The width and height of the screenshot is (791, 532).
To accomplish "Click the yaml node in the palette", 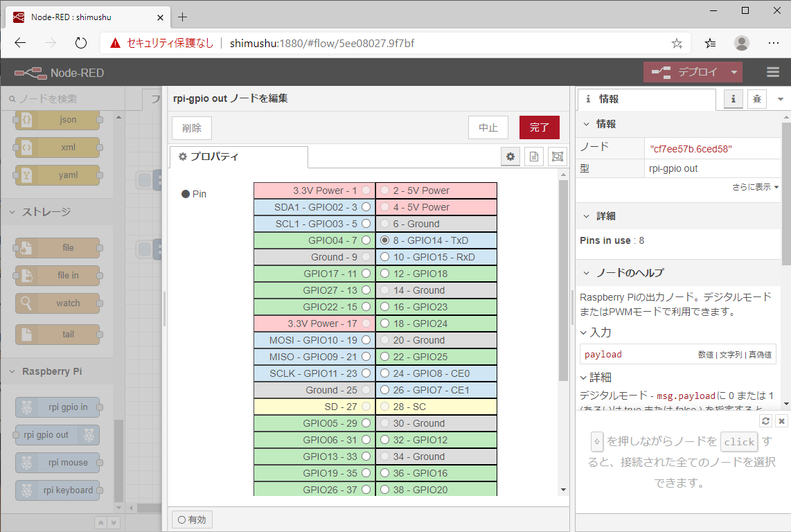I will tap(57, 175).
